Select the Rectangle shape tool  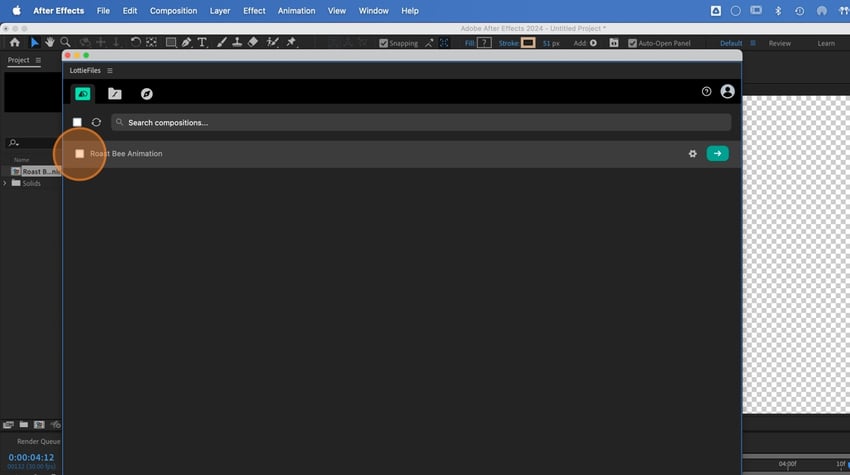(171, 42)
